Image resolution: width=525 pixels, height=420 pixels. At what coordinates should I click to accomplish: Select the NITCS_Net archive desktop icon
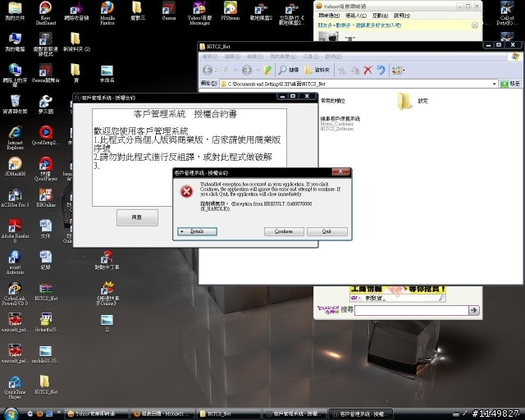tap(46, 292)
